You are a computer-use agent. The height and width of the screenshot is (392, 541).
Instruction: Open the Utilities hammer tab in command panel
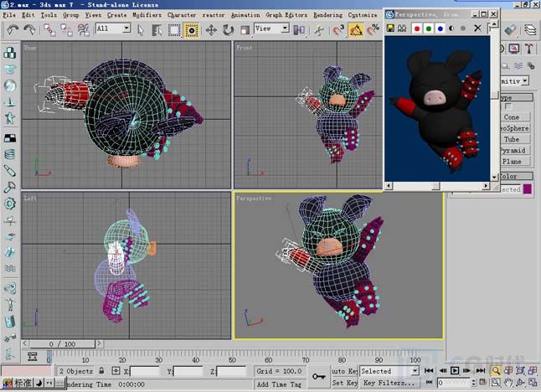click(x=529, y=49)
